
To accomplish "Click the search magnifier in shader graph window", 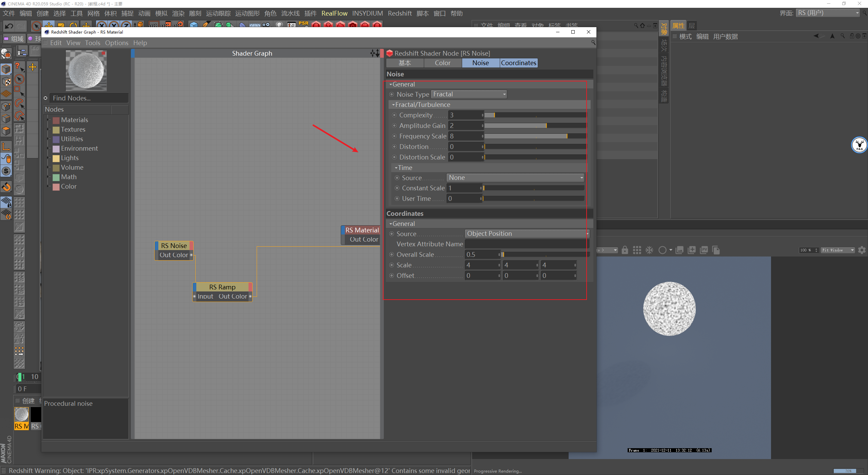I will (593, 42).
